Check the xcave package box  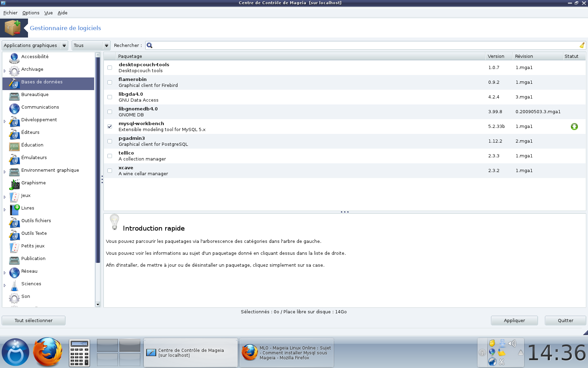pyautogui.click(x=110, y=171)
